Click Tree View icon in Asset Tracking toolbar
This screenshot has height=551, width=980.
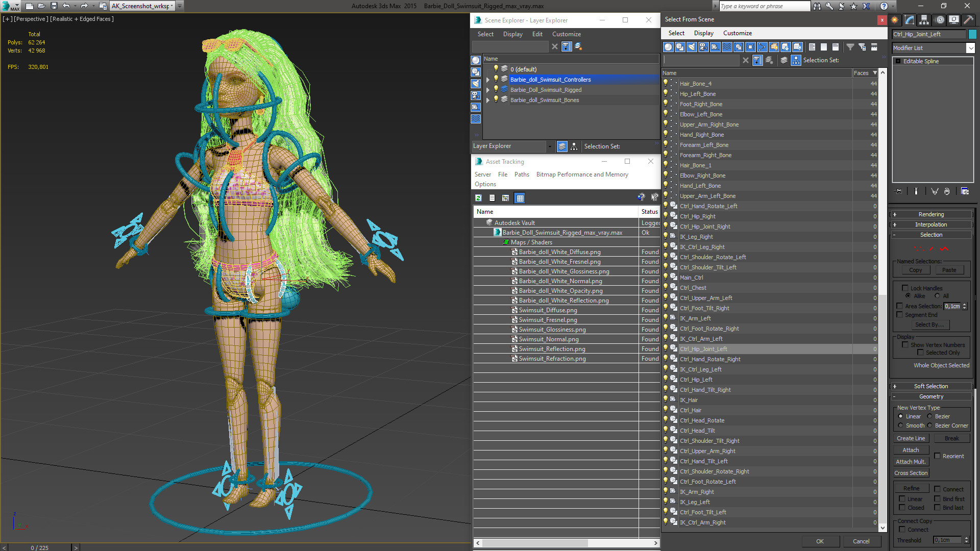pos(505,198)
